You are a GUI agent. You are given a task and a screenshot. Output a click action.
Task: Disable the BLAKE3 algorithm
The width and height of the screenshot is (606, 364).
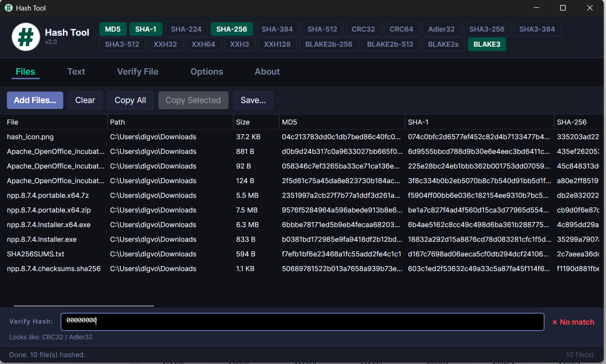[487, 44]
